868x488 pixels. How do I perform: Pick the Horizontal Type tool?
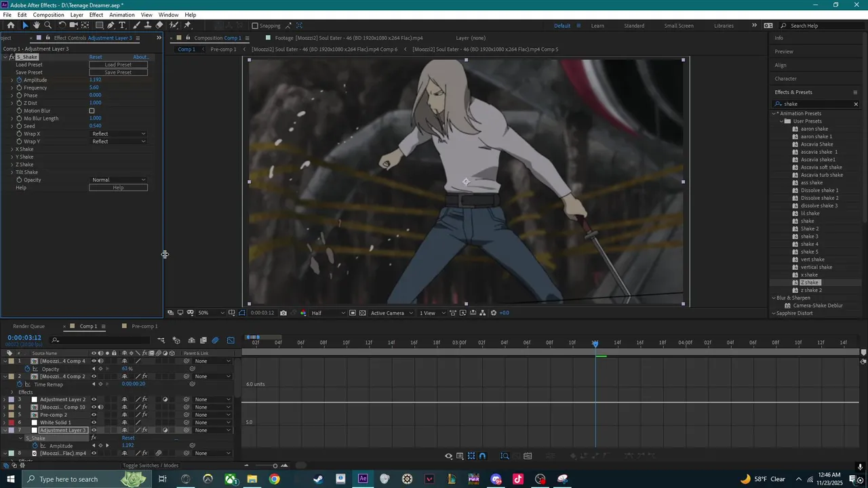click(122, 25)
